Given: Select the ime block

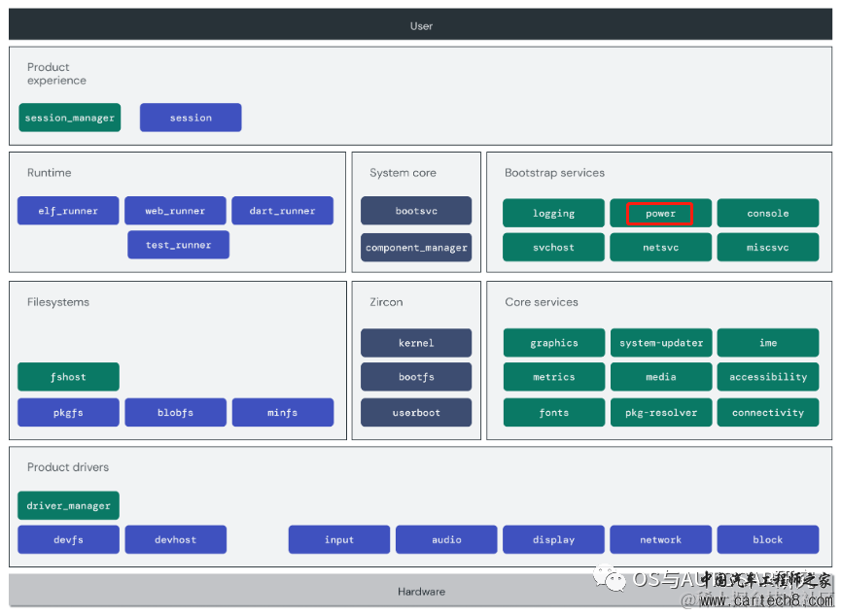Looking at the screenshot, I should pyautogui.click(x=768, y=343).
